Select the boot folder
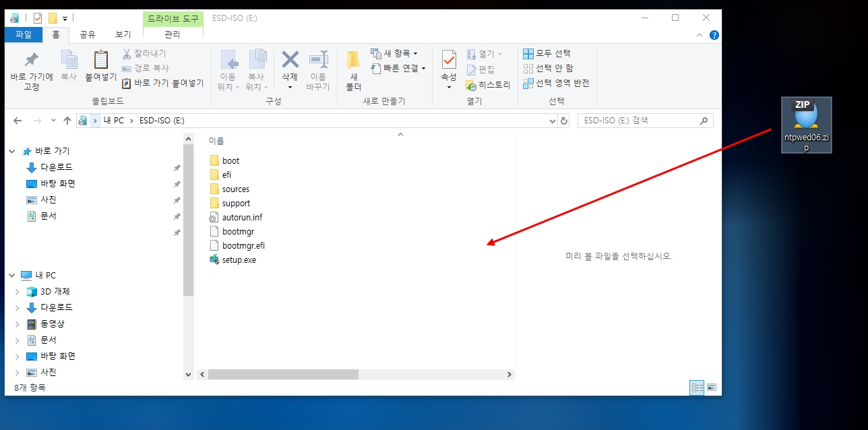 pyautogui.click(x=224, y=160)
